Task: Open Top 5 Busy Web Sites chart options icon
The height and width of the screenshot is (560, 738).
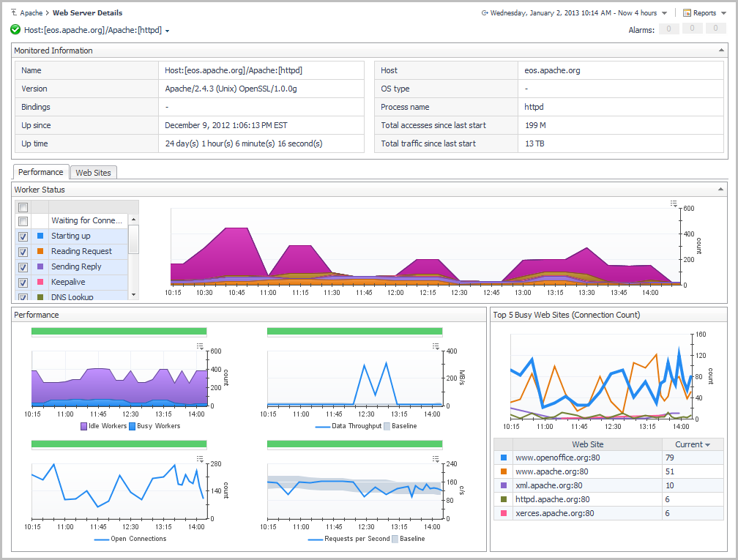Action: pos(685,329)
